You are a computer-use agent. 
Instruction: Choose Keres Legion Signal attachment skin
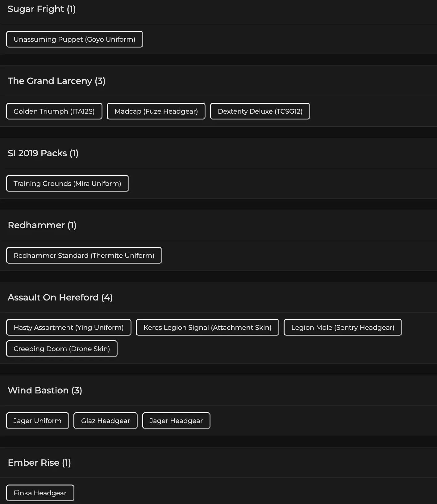point(207,327)
